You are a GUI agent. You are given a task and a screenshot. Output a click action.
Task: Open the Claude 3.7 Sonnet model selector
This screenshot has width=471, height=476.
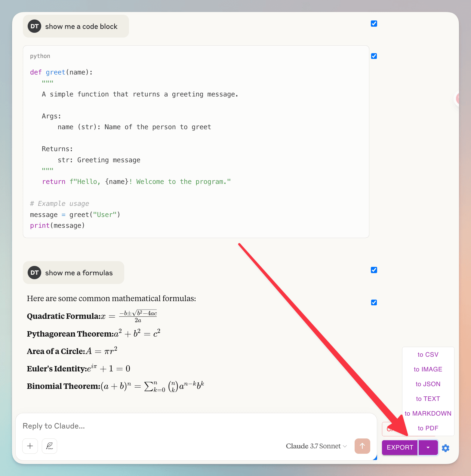(x=316, y=446)
